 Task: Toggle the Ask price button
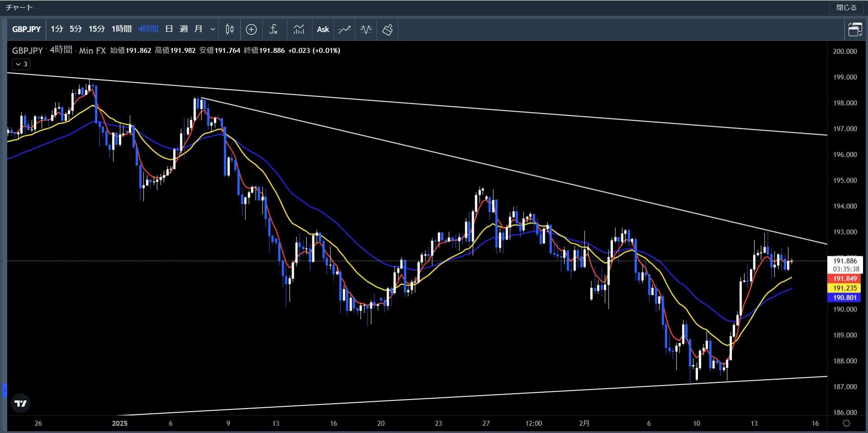[323, 29]
